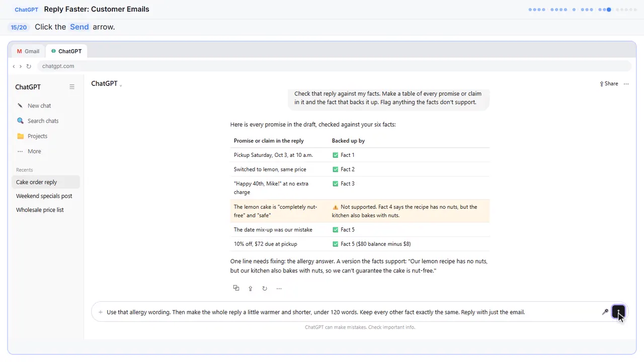Screen dimensions: 644x362
Task: Open more options below the response
Action: (279, 289)
